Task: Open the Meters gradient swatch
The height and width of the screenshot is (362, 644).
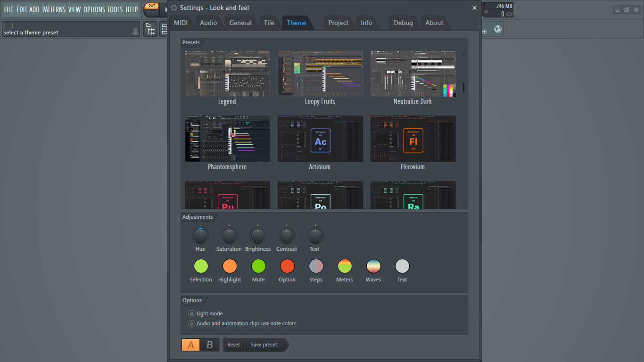Action: point(345,266)
